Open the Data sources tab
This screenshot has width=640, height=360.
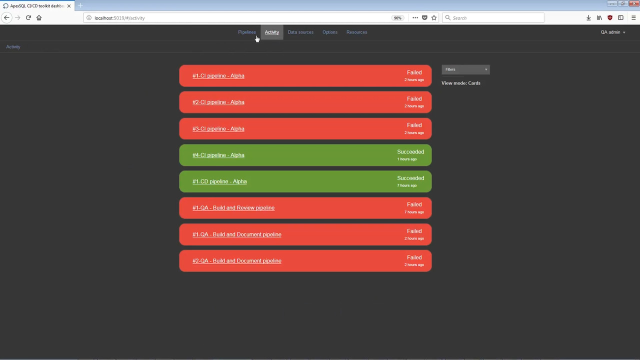tap(300, 32)
